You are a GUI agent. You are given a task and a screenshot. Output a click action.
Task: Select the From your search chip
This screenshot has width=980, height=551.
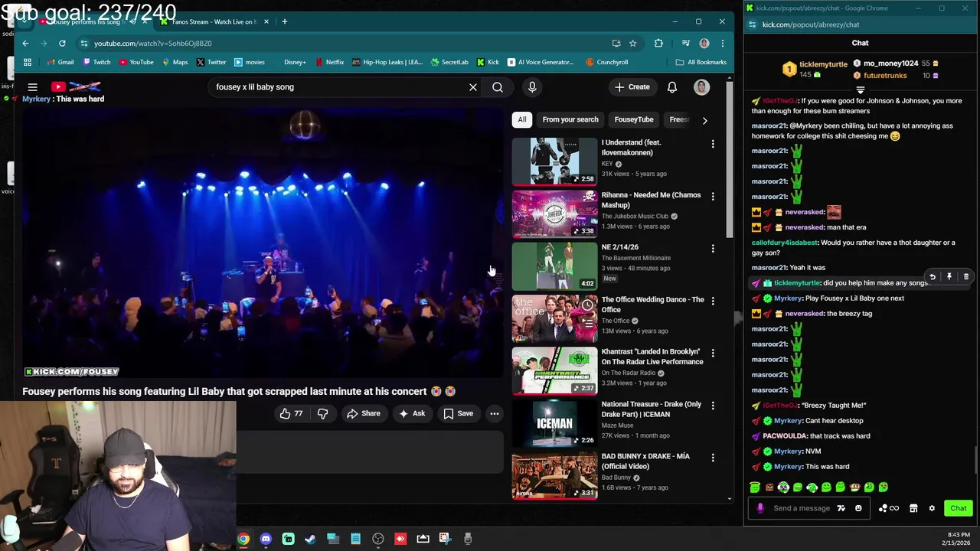(570, 119)
